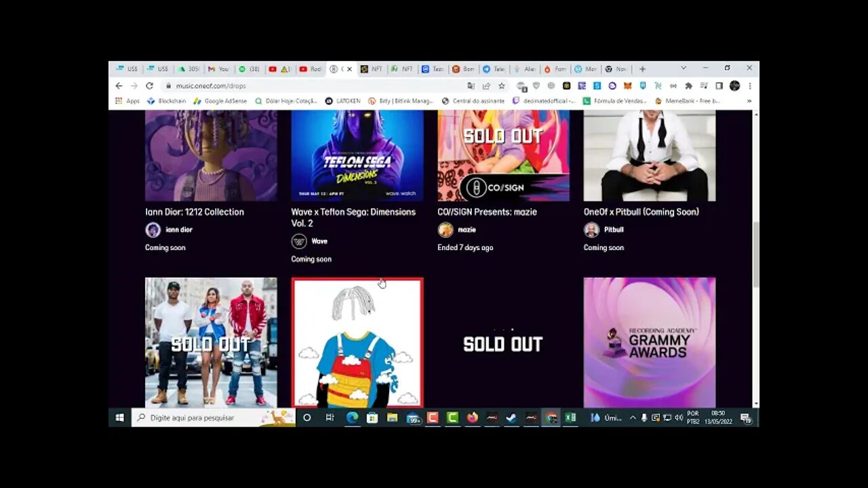Open the Grammy Awards drop image
This screenshot has height=488, width=868.
[650, 342]
